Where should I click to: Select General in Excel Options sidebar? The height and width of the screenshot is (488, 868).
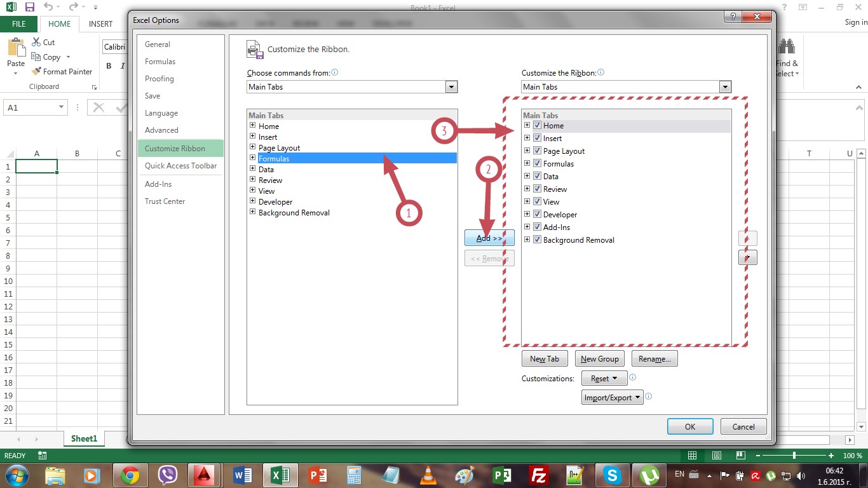point(180,44)
